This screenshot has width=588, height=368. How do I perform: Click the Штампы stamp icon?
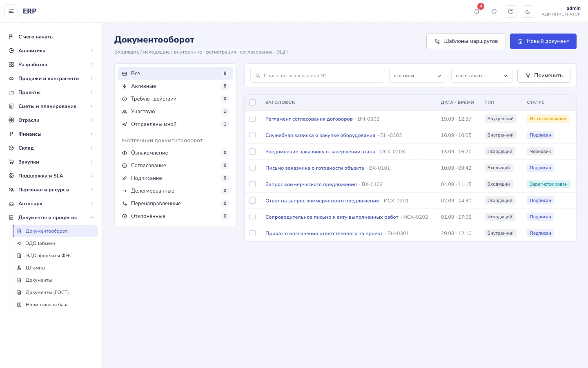[x=19, y=268]
